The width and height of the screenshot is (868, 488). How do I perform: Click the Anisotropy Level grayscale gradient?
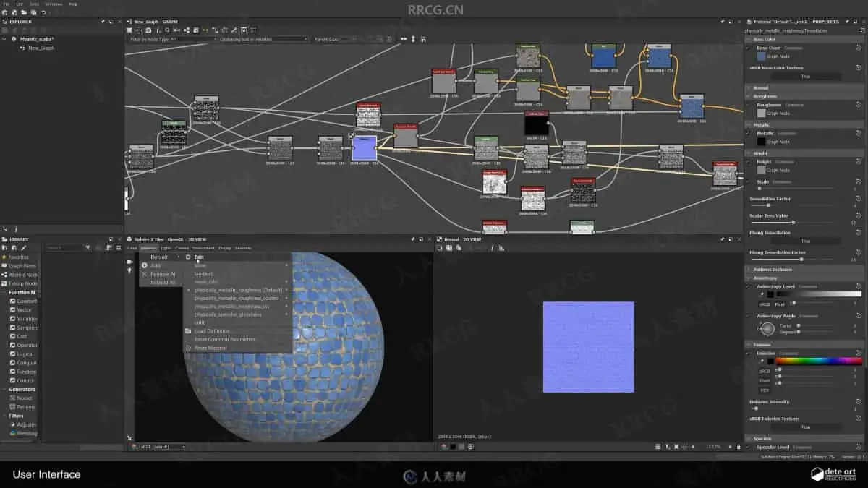[x=818, y=294]
